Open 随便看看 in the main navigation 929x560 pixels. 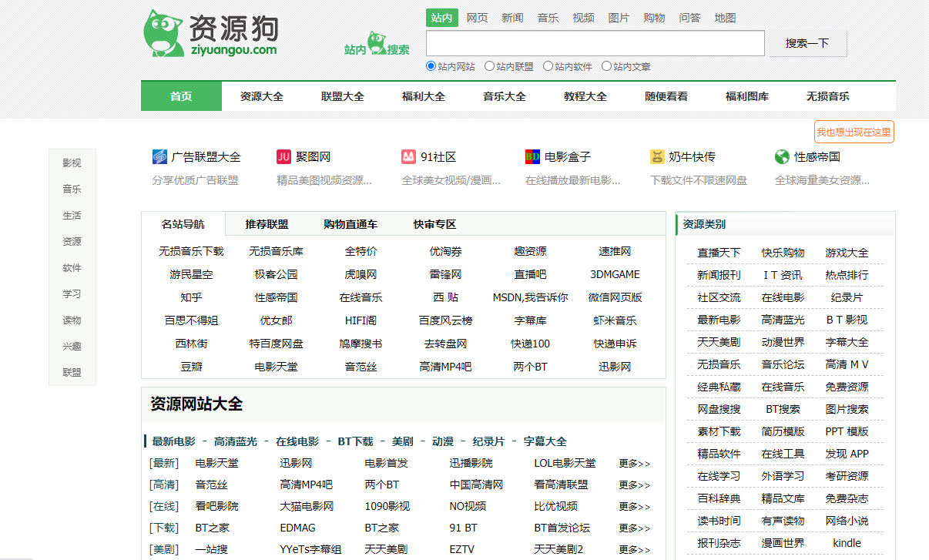(x=666, y=96)
